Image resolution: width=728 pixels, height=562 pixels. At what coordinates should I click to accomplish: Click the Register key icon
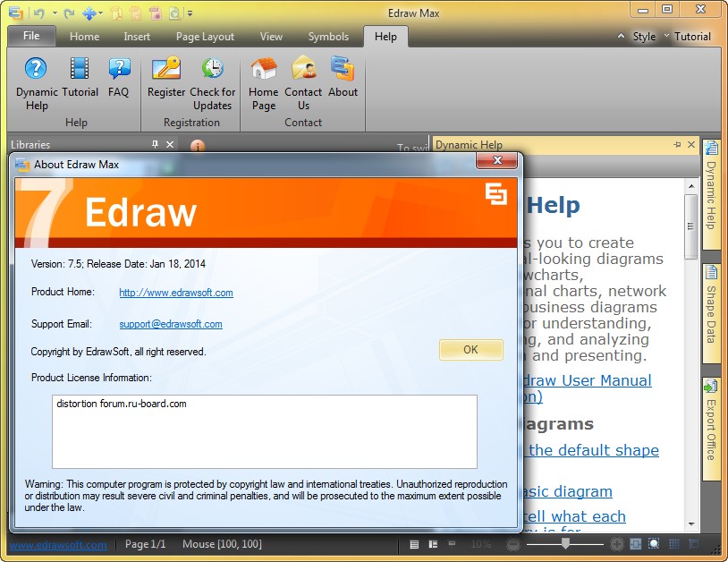(165, 77)
